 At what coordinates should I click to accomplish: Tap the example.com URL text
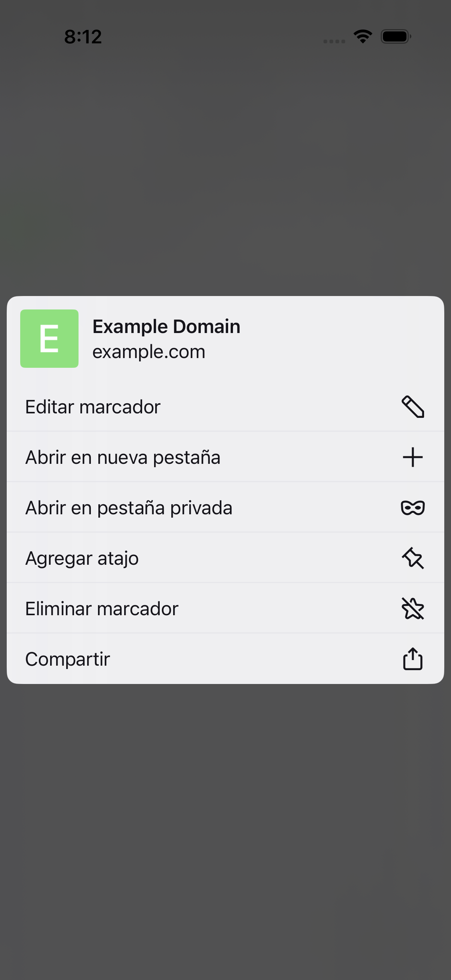point(149,351)
